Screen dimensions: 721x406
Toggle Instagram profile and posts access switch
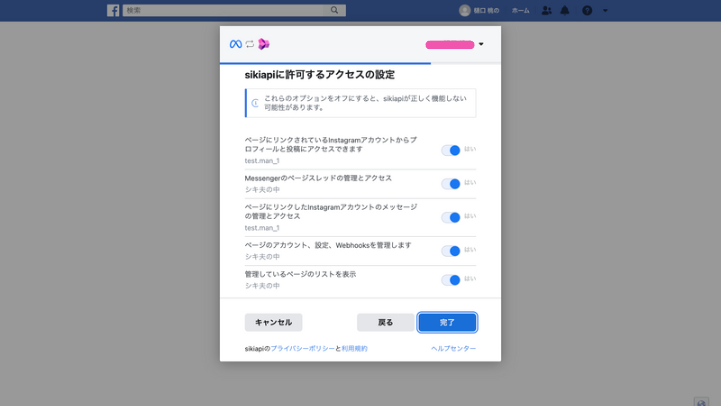[451, 150]
